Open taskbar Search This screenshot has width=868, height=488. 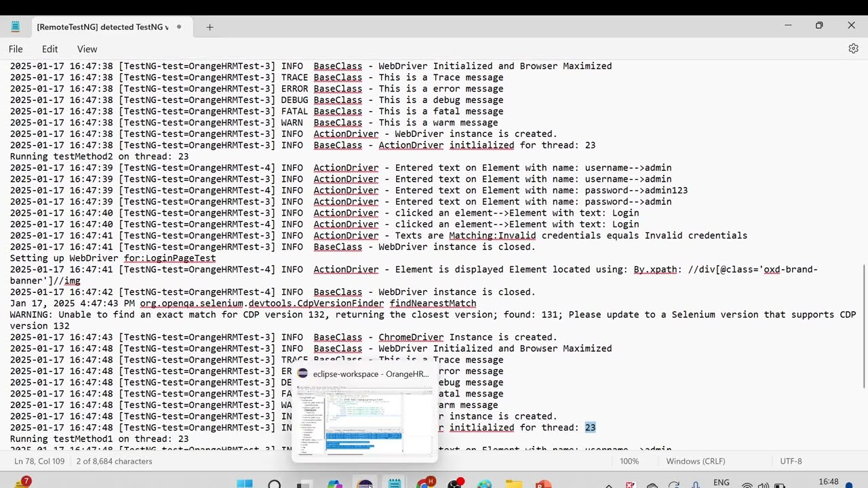[x=275, y=484]
